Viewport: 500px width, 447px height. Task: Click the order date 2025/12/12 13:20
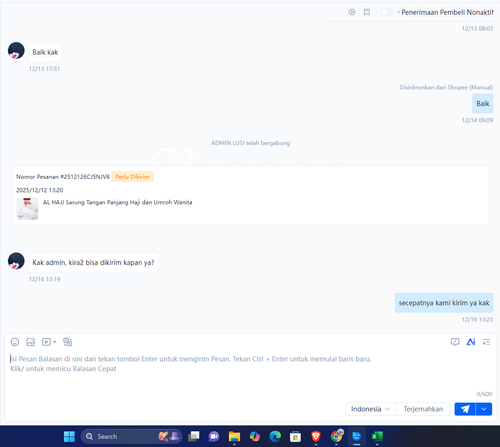[x=40, y=190]
